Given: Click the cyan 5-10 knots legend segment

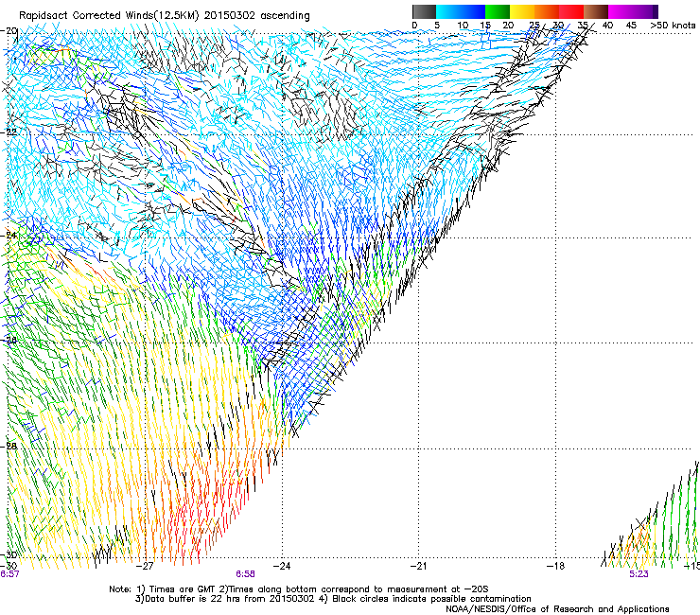Looking at the screenshot, I should point(447,11).
